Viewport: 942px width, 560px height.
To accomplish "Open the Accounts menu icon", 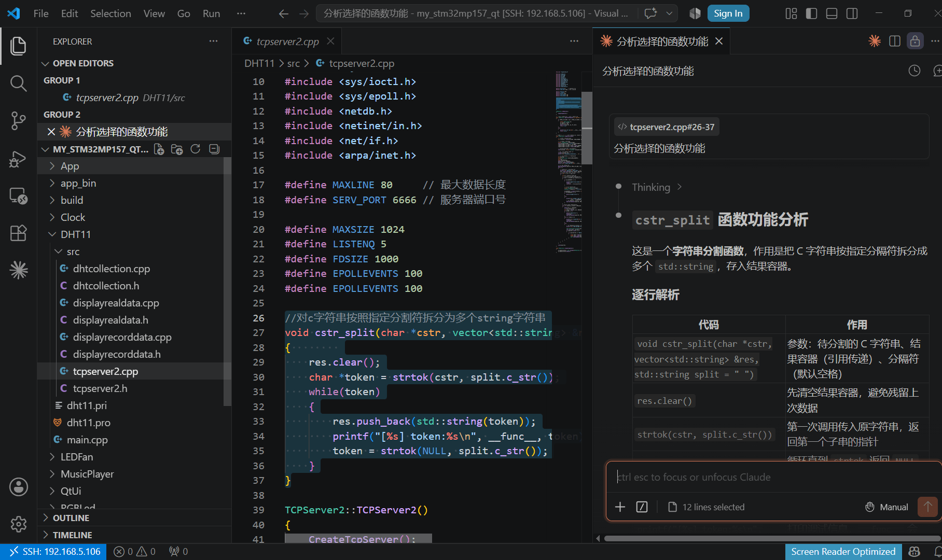I will click(19, 487).
